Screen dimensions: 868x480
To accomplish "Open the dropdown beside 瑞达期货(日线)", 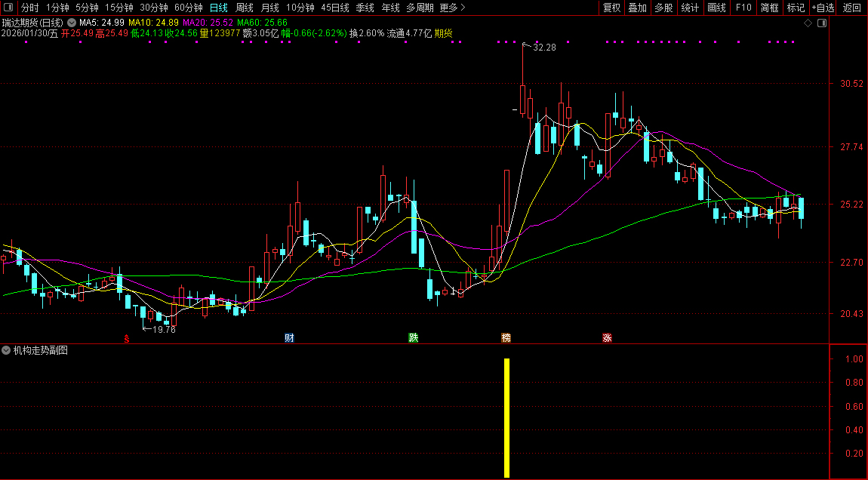I will [72, 23].
